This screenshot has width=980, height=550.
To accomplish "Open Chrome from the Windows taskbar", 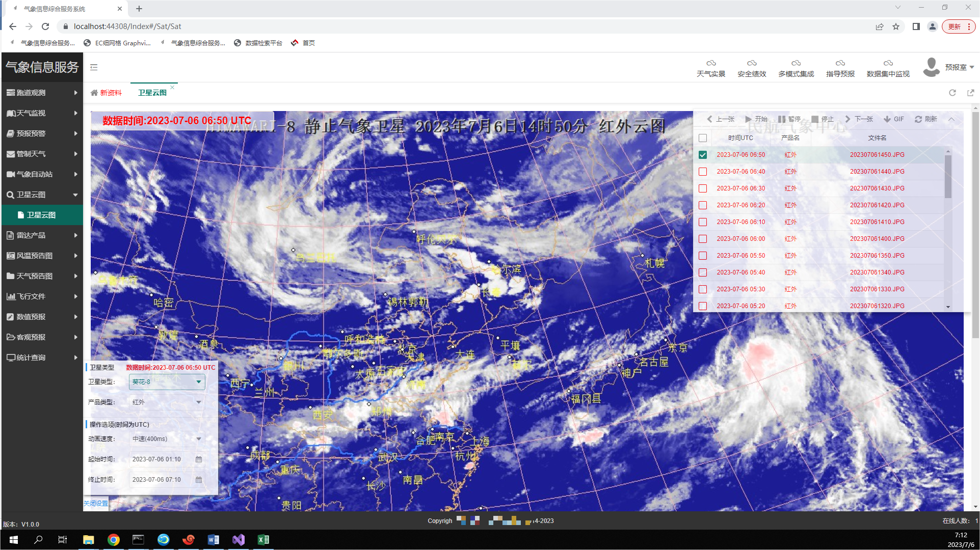I will pos(114,540).
